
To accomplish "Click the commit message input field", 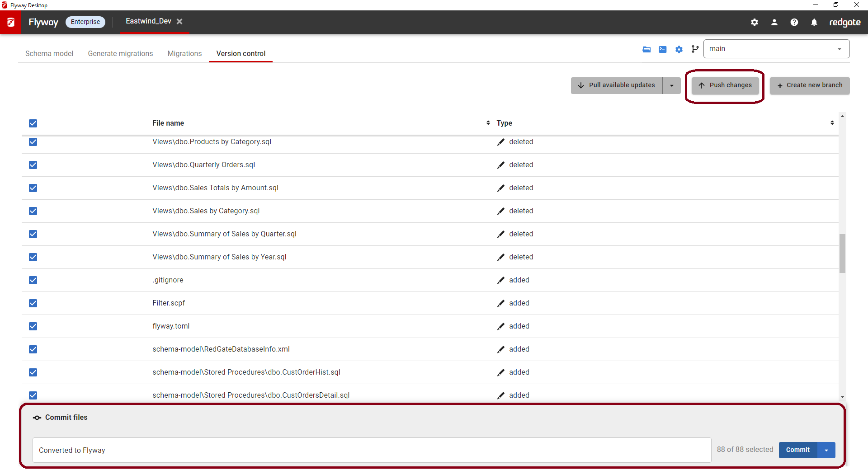I will point(372,450).
